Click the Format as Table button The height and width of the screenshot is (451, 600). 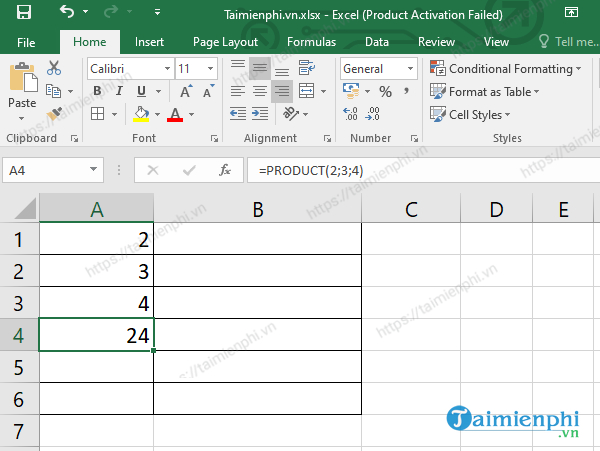(486, 92)
